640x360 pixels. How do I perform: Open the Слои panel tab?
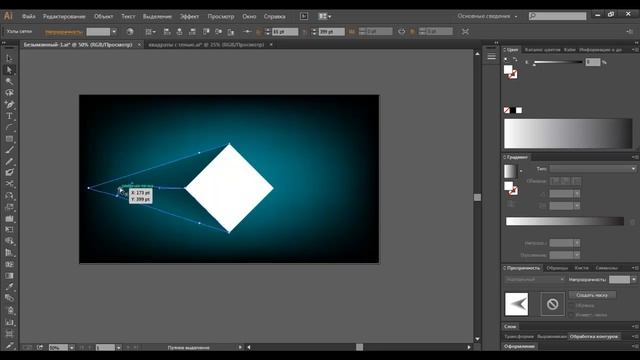[x=510, y=326]
